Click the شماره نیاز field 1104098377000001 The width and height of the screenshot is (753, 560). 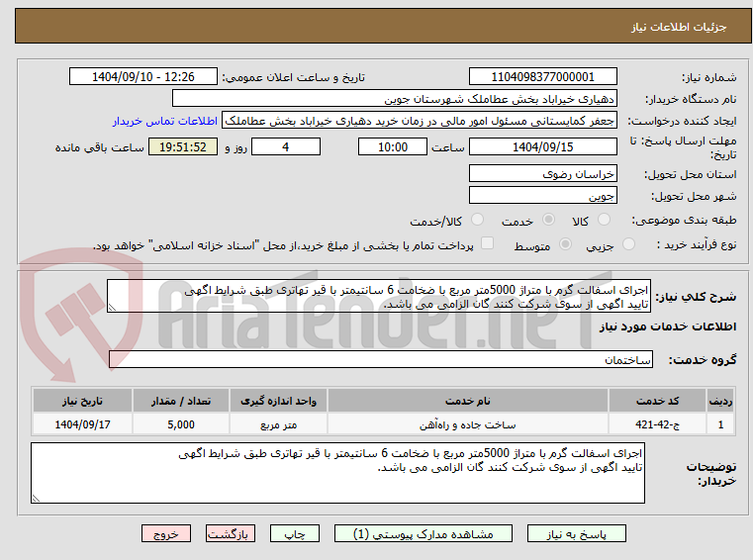(542, 77)
